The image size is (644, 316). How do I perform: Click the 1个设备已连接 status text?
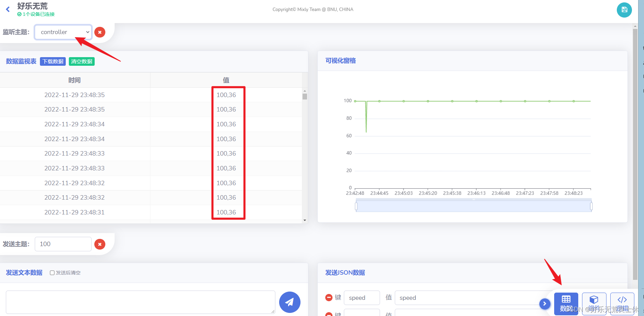pos(39,14)
